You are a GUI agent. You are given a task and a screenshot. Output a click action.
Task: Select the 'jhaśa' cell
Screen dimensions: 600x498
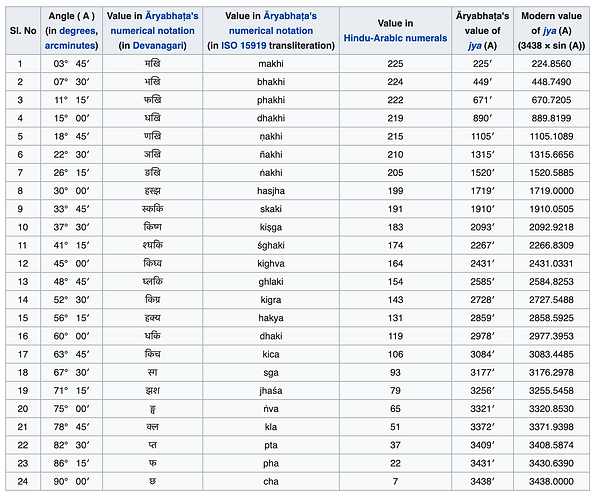point(271,391)
